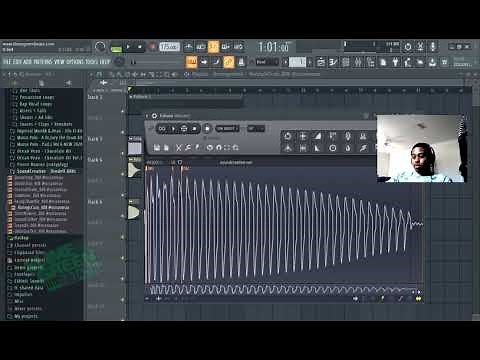Click Edison fade ramp tool icon
This screenshot has width=480, height=360.
pyautogui.click(x=317, y=136)
